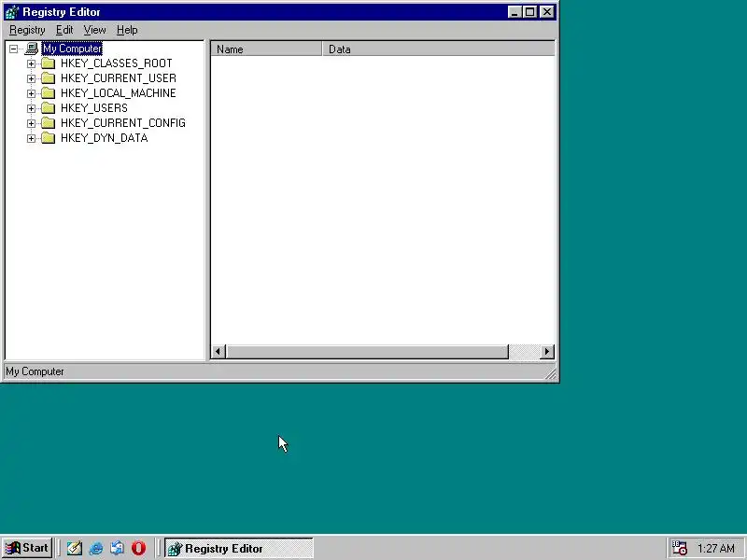The width and height of the screenshot is (747, 560).
Task: Click the left scroll arrow
Action: pos(218,352)
